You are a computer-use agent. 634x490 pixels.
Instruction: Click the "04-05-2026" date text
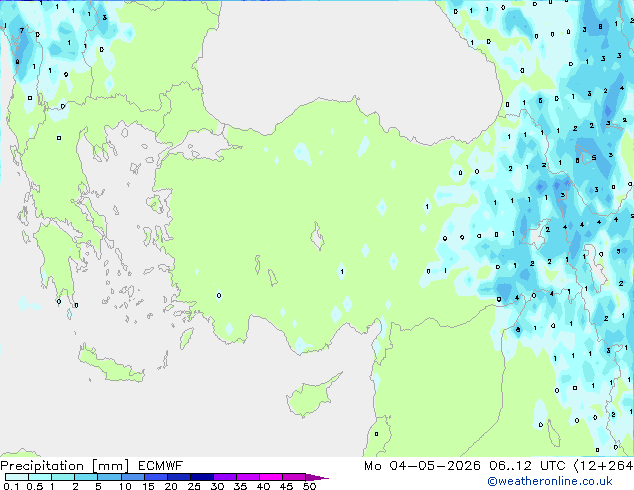435,466
